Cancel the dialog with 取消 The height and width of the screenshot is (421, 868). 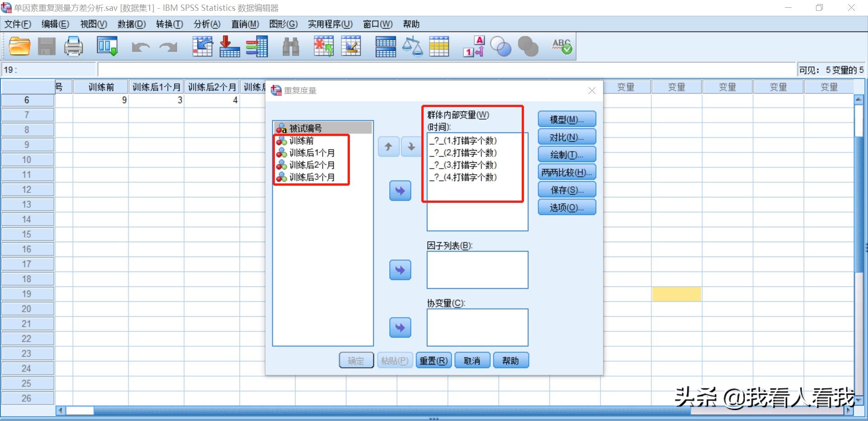(x=472, y=361)
